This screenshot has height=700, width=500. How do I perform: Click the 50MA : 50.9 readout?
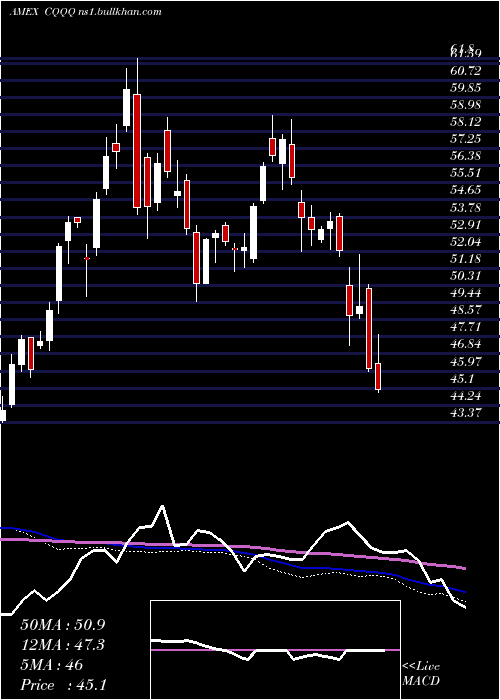pyautogui.click(x=63, y=625)
